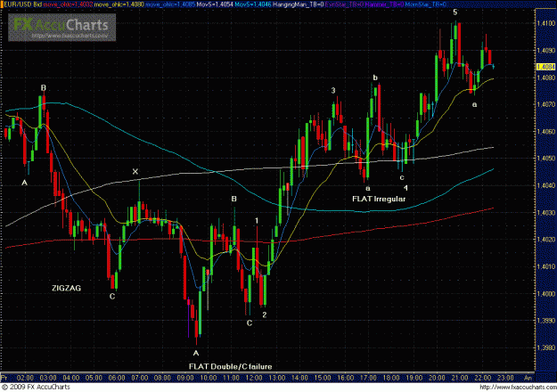Viewport: 557px width, 392px height.
Task: Click the HangingMan_TB=0 indicator label
Action: (299, 4)
